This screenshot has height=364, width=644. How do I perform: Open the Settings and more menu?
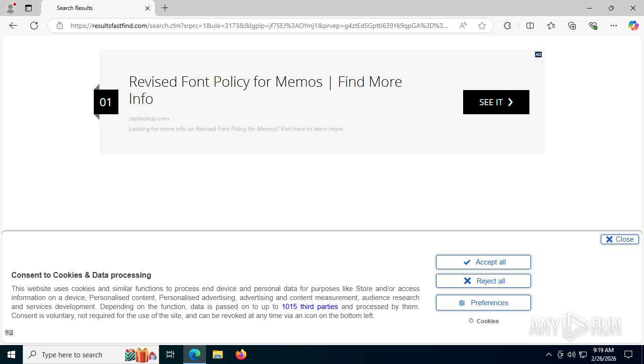[x=614, y=26]
